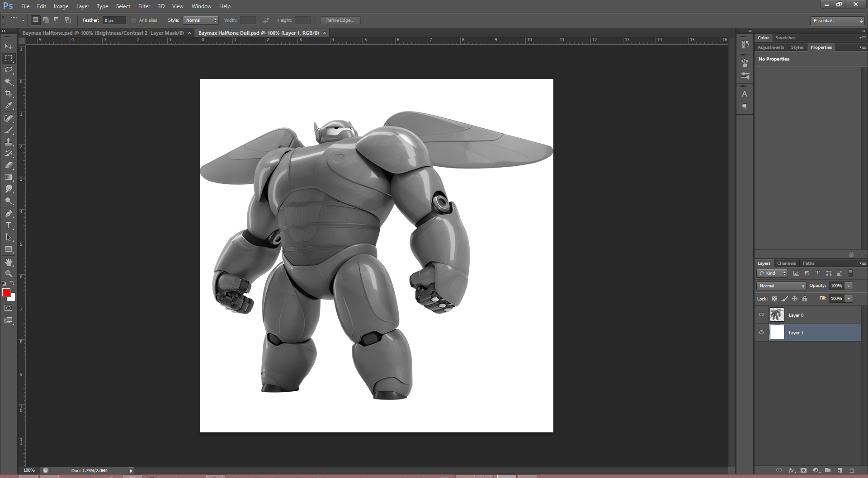Toggle Lock all padlock icon

pyautogui.click(x=805, y=299)
